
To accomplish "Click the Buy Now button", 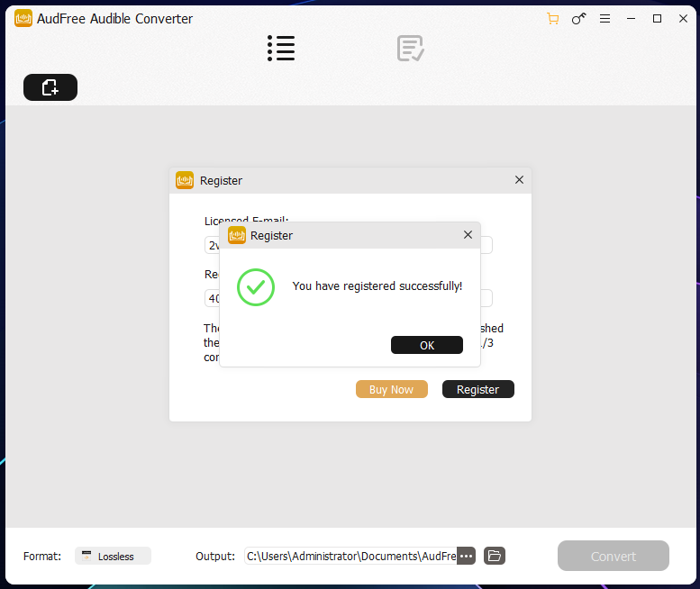I will [392, 389].
